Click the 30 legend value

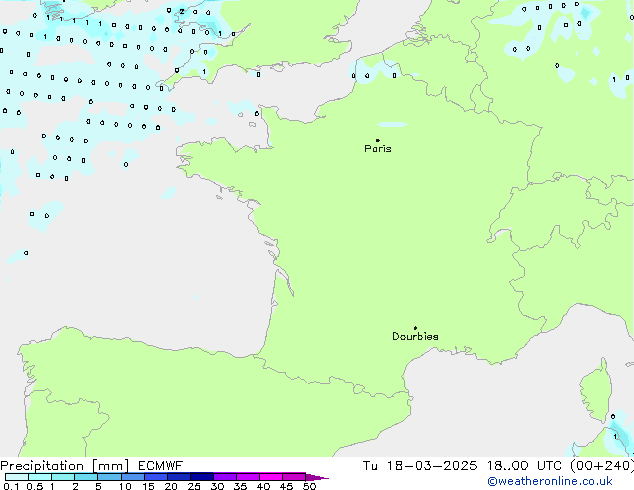tap(217, 486)
